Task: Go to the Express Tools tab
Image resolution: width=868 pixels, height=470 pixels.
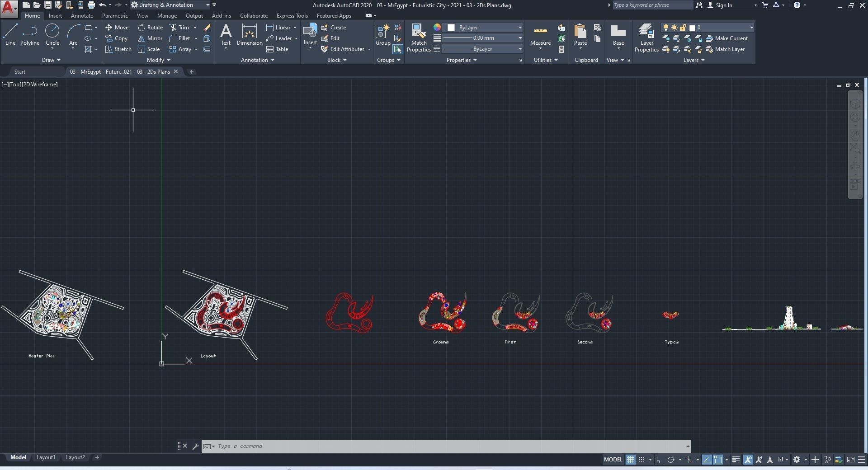Action: (x=292, y=16)
